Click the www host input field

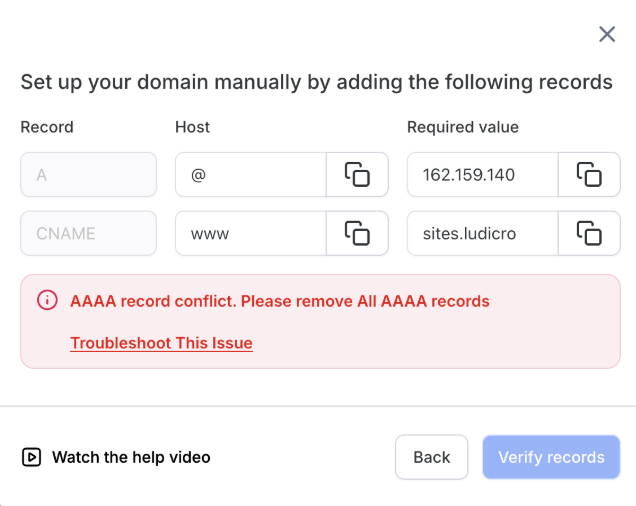[x=251, y=233]
